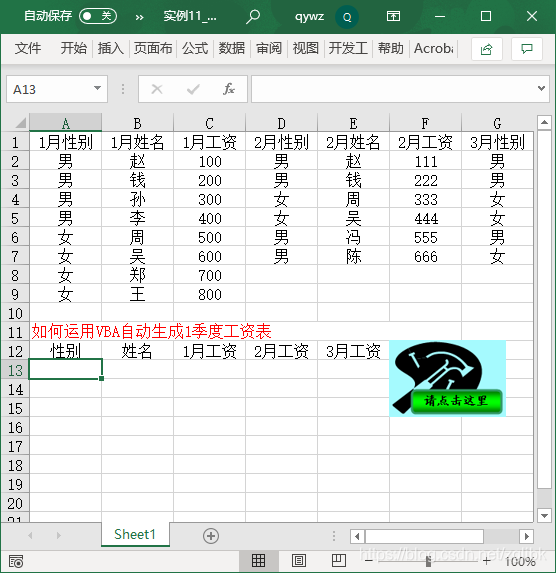556x573 pixels.
Task: Expand the formula bar chevron
Action: click(x=541, y=88)
